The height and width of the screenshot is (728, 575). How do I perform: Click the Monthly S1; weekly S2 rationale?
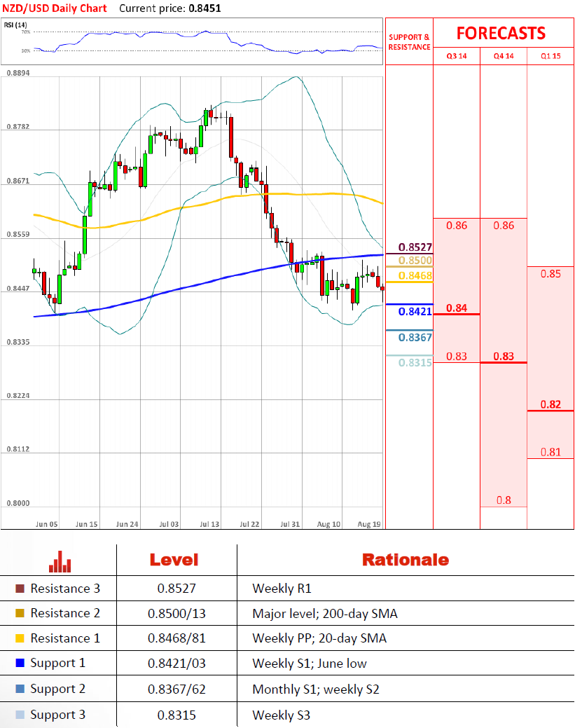pyautogui.click(x=316, y=689)
